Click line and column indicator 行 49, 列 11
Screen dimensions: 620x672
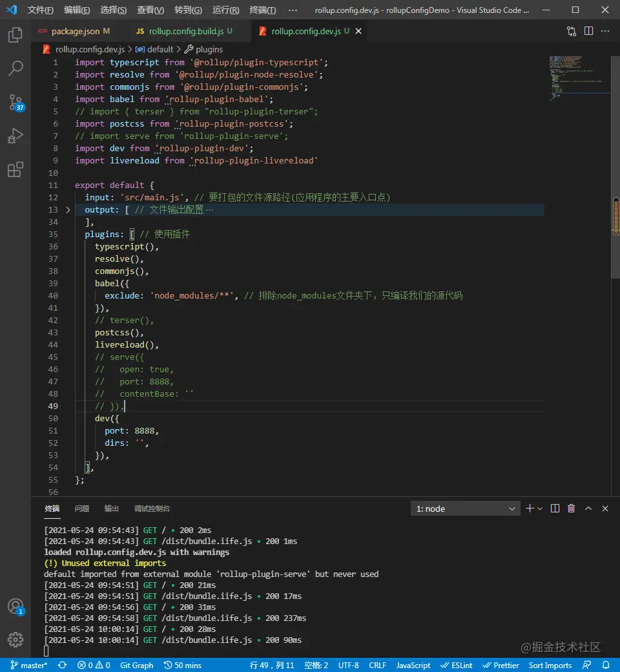click(x=272, y=665)
